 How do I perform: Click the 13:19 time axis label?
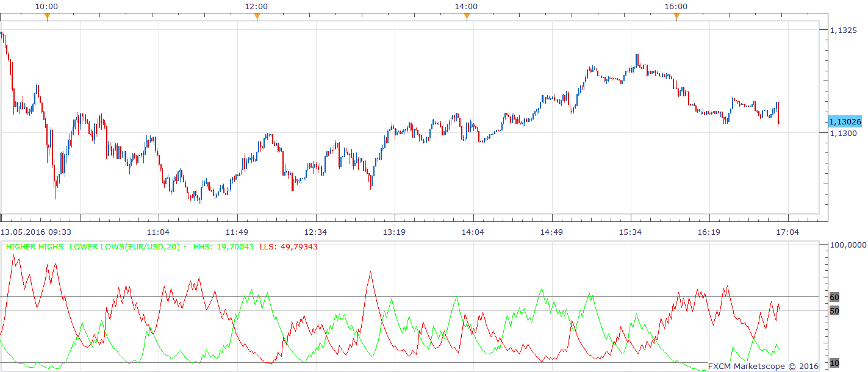pyautogui.click(x=394, y=232)
